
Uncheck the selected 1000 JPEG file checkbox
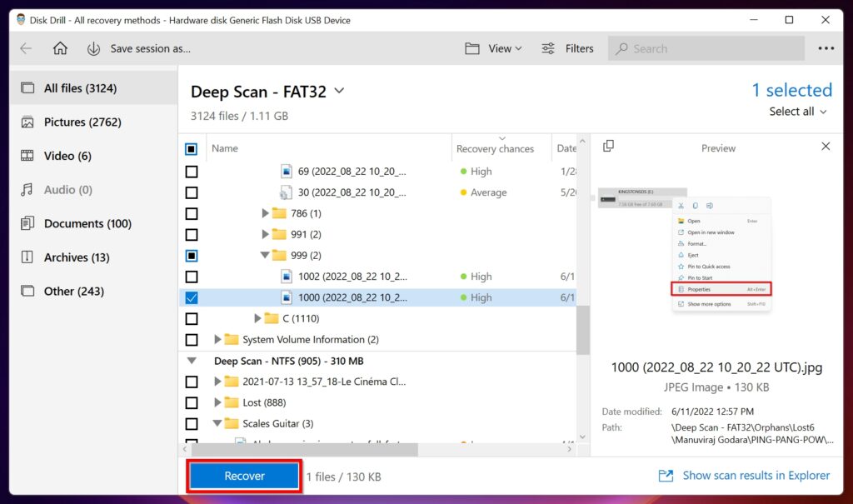192,297
